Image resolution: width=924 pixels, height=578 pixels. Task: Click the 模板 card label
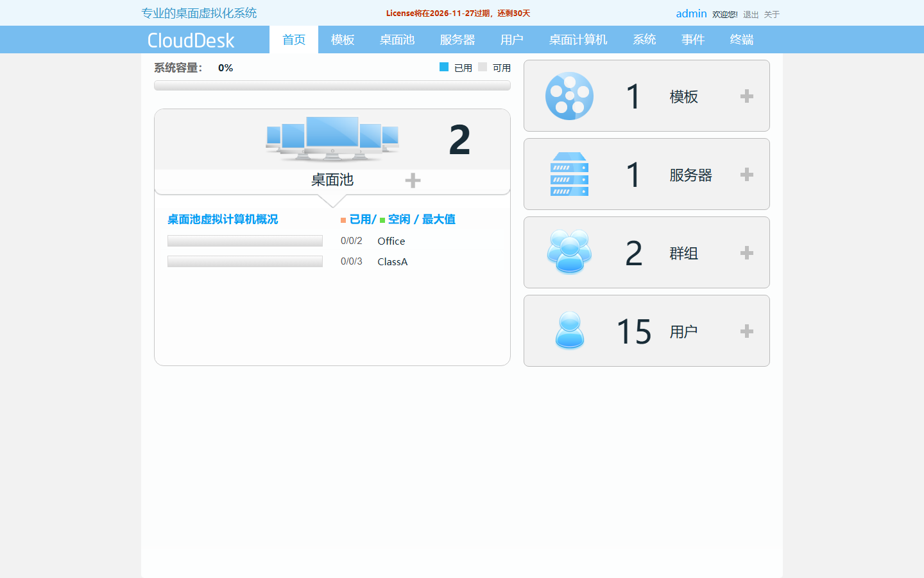[x=684, y=97]
